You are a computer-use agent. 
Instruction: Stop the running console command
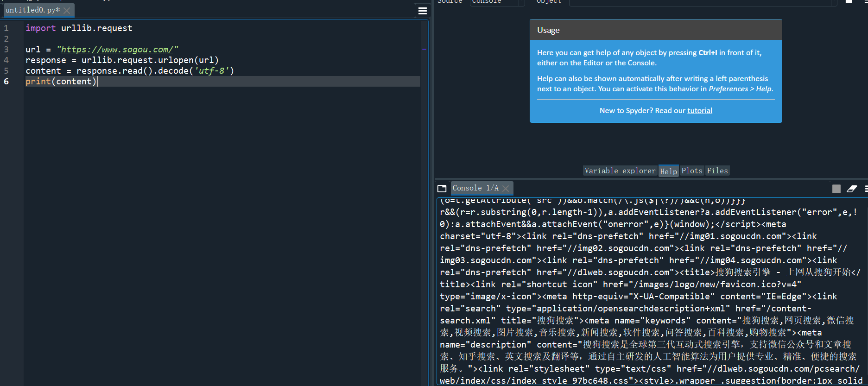(836, 189)
